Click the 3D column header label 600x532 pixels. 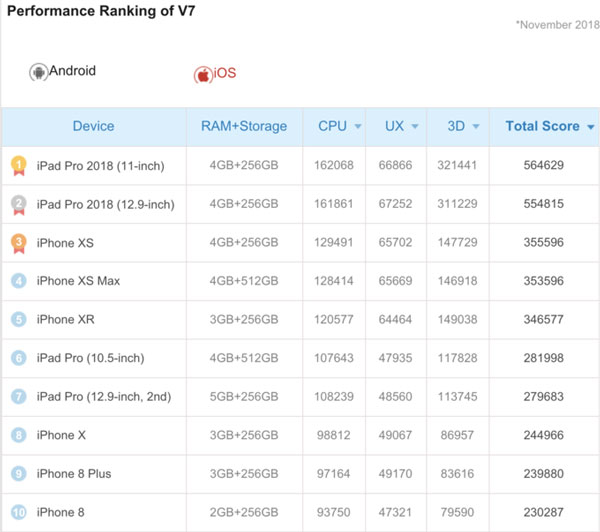[x=456, y=126]
